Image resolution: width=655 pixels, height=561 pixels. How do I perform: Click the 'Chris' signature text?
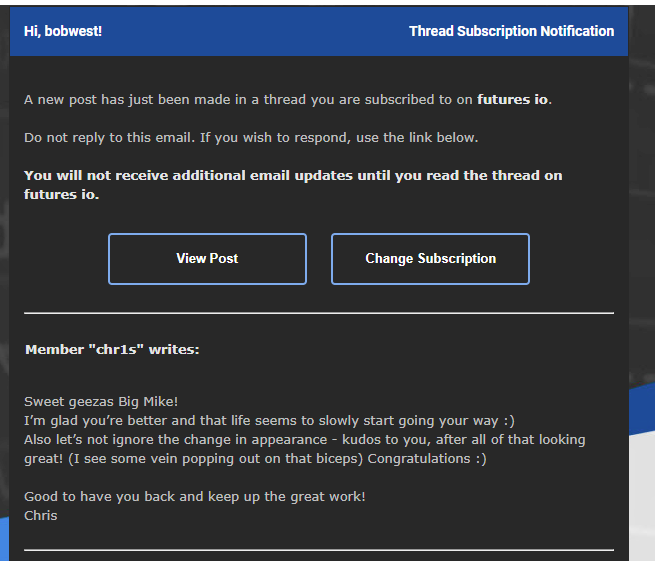pos(41,515)
